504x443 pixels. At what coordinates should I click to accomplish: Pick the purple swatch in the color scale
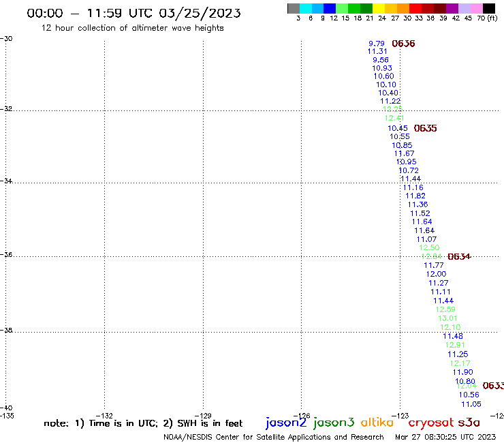(x=452, y=8)
